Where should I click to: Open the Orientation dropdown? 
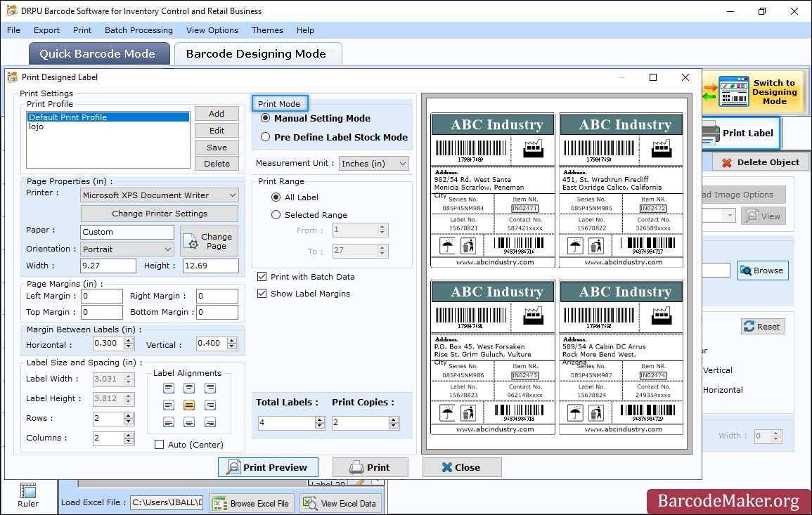pyautogui.click(x=127, y=249)
